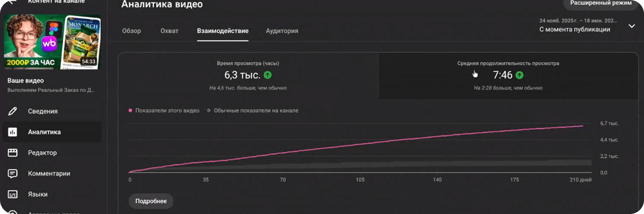Open the Сведения pencil icon
Viewport: 644px width, 214px height.
point(13,111)
